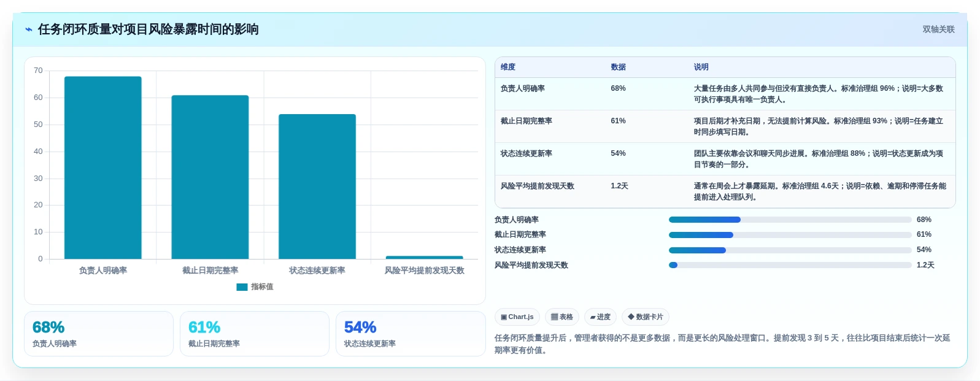Select the 表格 tag chip

click(562, 317)
